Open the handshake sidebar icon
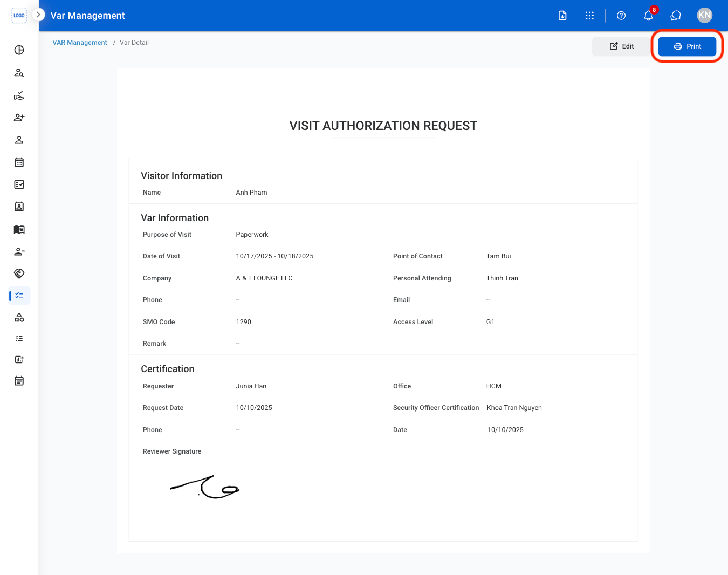Image resolution: width=728 pixels, height=575 pixels. click(x=19, y=273)
